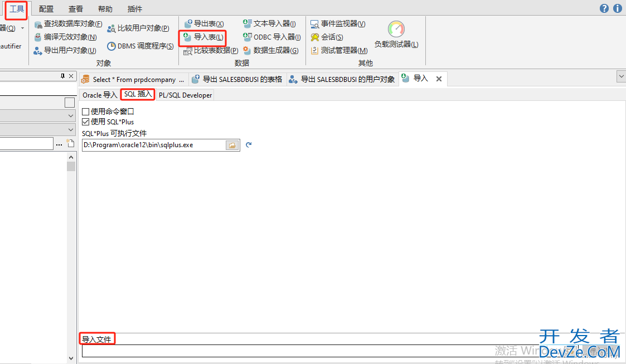Viewport: 626px width, 364px height.
Task: Open the dropdown arrow beside 器(Q)
Action: click(22, 28)
